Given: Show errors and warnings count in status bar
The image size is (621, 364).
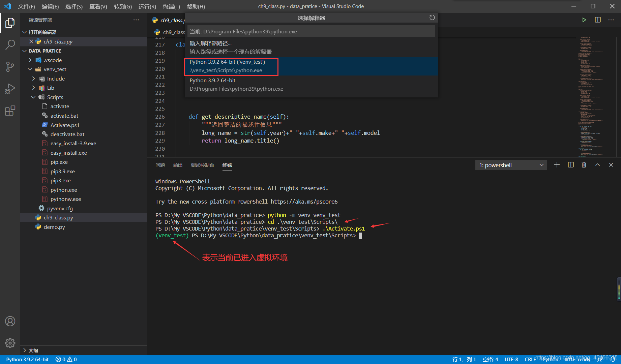Looking at the screenshot, I should tap(66, 359).
